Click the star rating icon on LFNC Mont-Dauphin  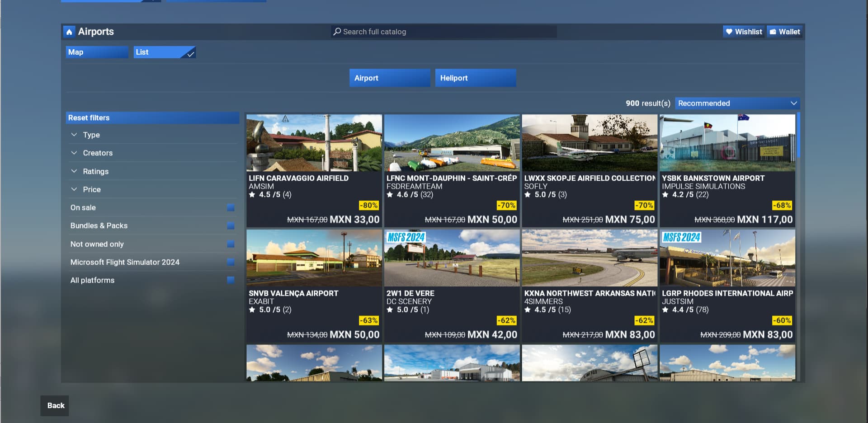click(390, 195)
